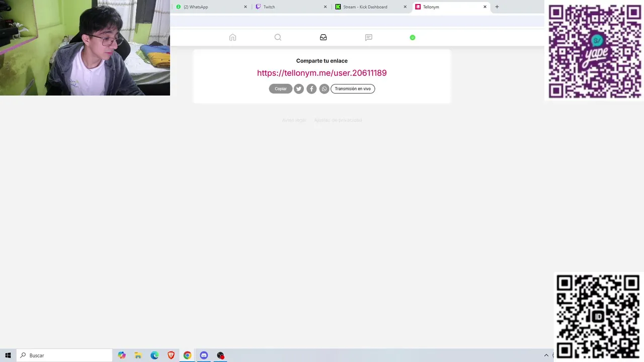Open Discord from the taskbar
Viewport: 644px width, 362px height.
[x=204, y=355]
